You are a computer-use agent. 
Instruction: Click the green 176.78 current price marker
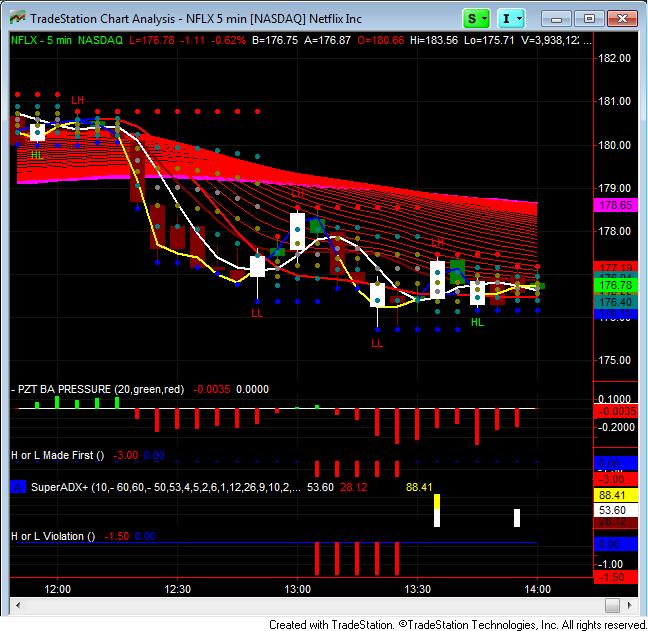coord(615,285)
